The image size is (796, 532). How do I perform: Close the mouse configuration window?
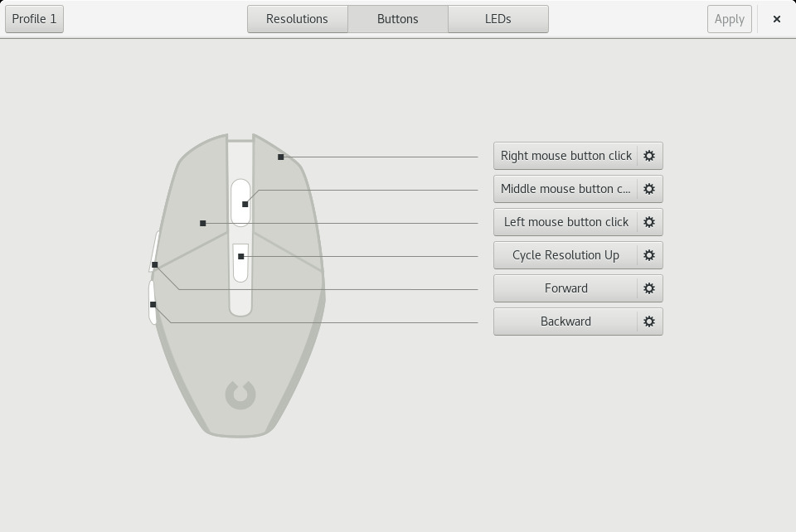[776, 19]
